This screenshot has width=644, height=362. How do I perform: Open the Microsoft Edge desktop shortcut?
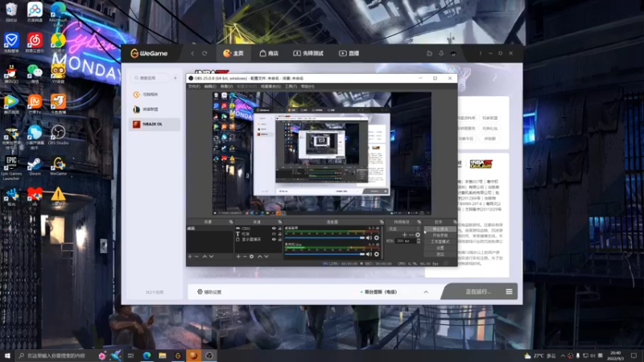click(58, 14)
